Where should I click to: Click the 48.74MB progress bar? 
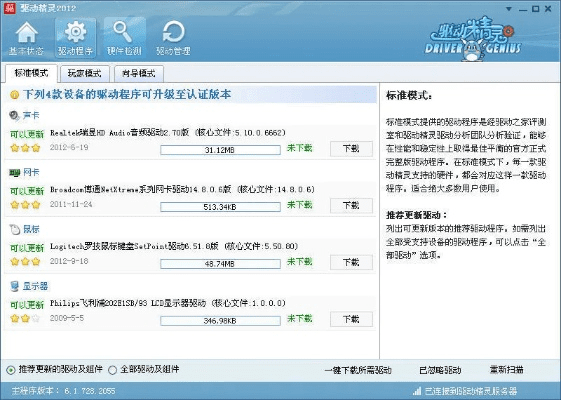pos(220,264)
